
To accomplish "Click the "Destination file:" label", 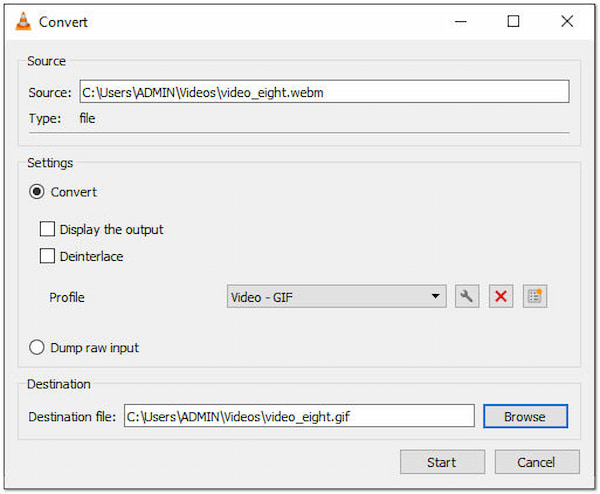I will (72, 416).
